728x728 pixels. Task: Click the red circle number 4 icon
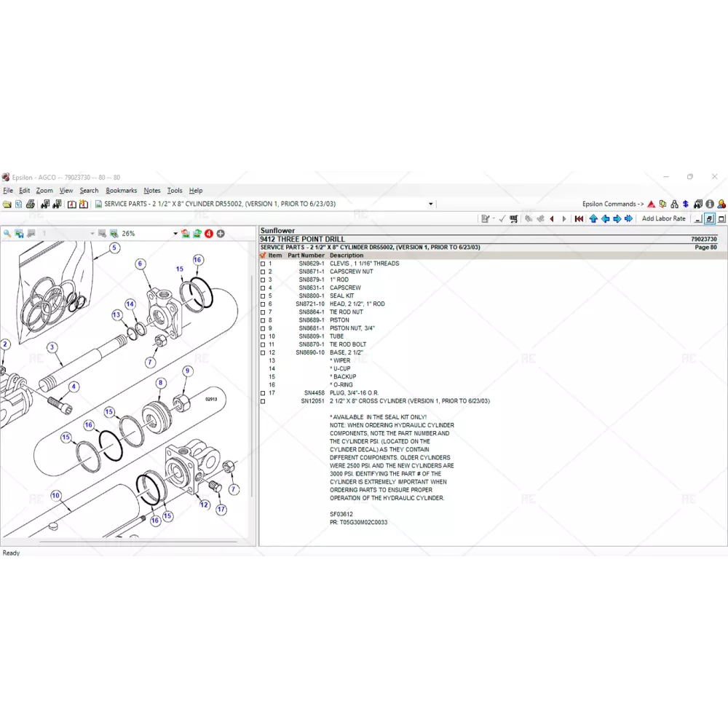(x=209, y=234)
